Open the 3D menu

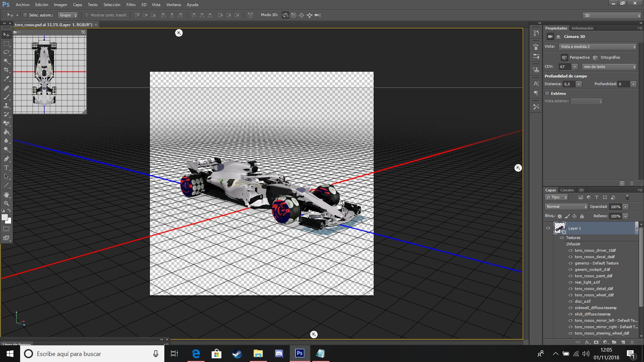click(x=144, y=5)
